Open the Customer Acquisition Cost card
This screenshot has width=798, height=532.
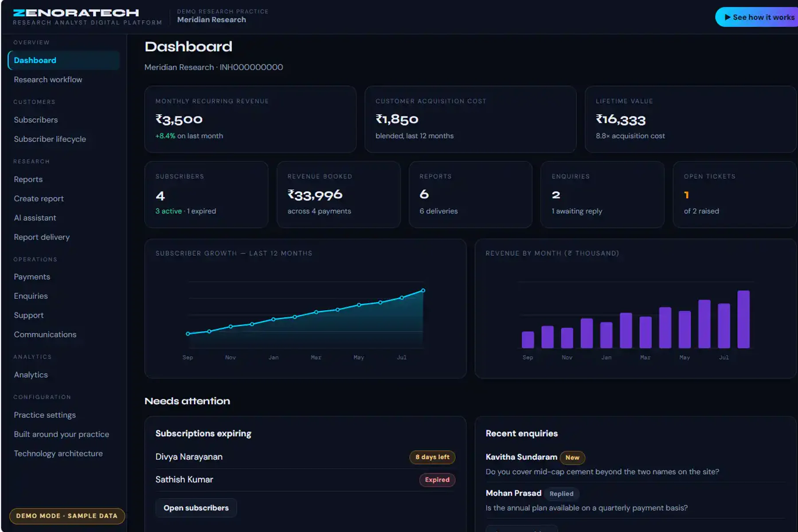(x=470, y=119)
